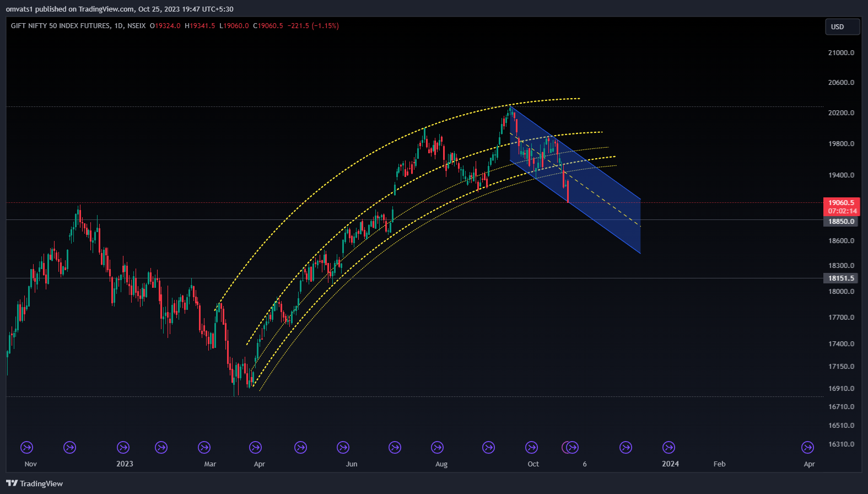Click the high value H19341.5

pyautogui.click(x=200, y=26)
